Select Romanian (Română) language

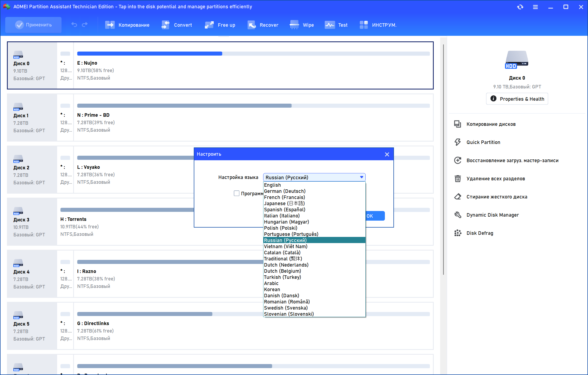coord(314,302)
